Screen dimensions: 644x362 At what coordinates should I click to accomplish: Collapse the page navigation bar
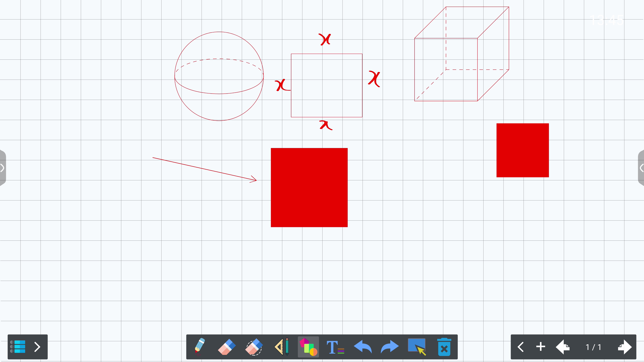pyautogui.click(x=521, y=347)
